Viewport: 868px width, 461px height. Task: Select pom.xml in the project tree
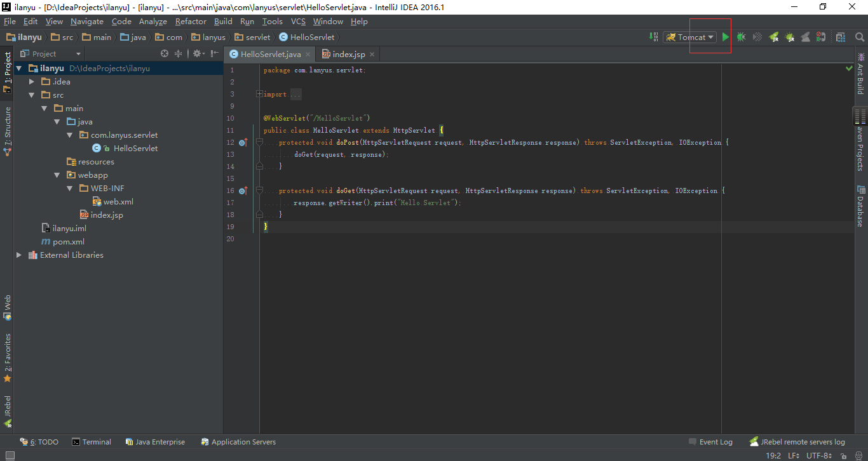click(69, 242)
